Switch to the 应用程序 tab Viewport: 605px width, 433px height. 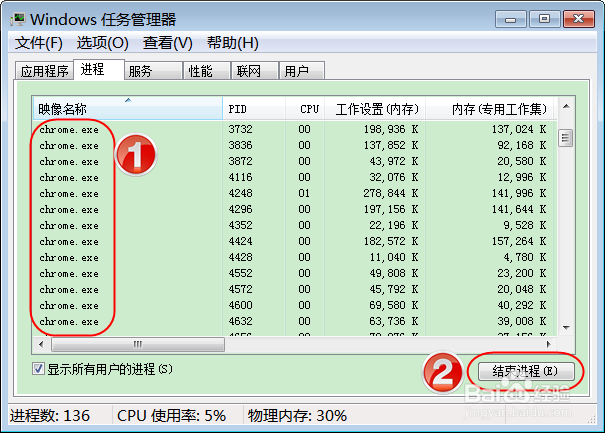coord(44,71)
